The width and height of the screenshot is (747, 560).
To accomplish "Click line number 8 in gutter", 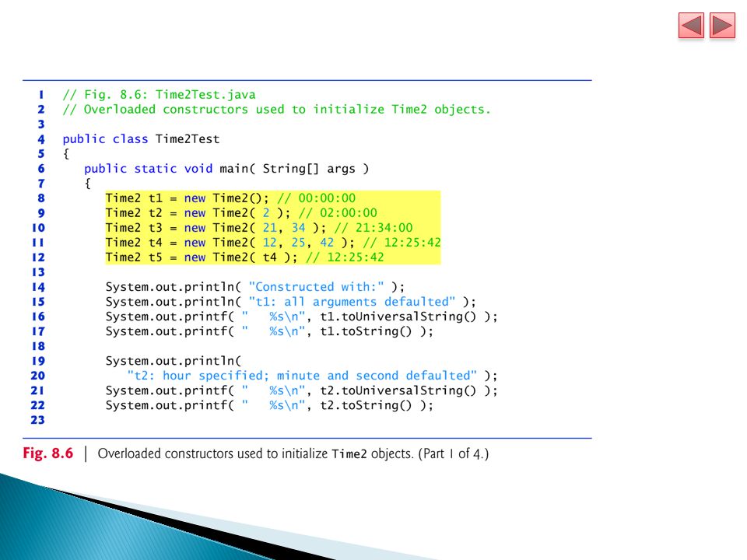I will (x=41, y=198).
